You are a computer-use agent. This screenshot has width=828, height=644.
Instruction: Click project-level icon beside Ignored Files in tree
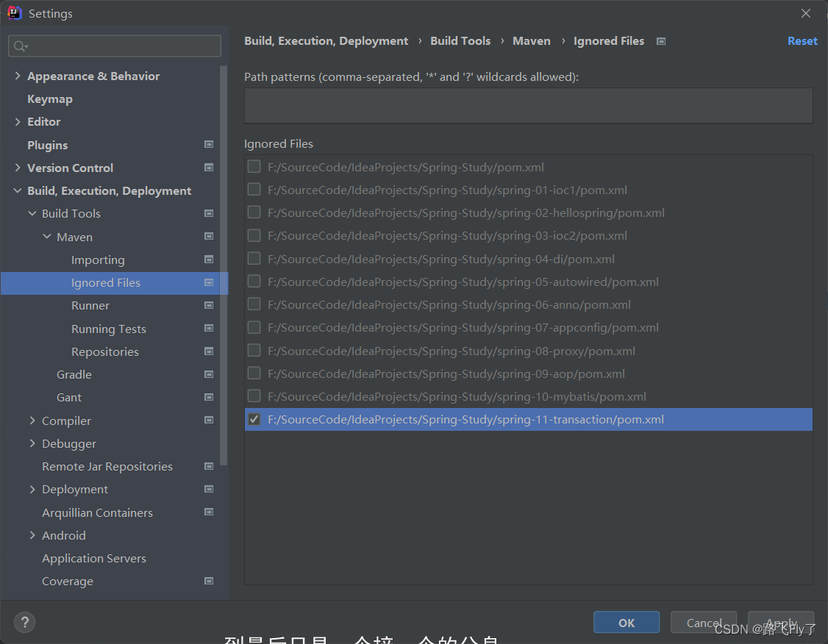[209, 282]
